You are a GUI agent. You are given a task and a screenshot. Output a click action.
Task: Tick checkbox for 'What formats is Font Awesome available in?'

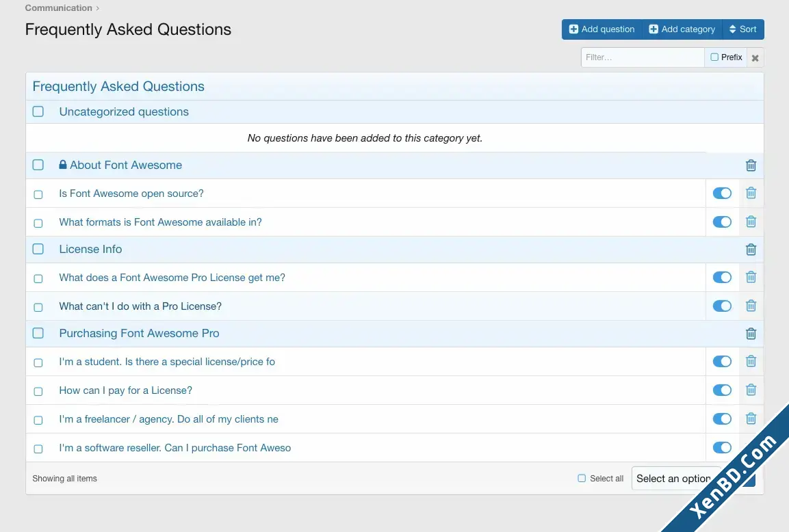[x=38, y=223]
